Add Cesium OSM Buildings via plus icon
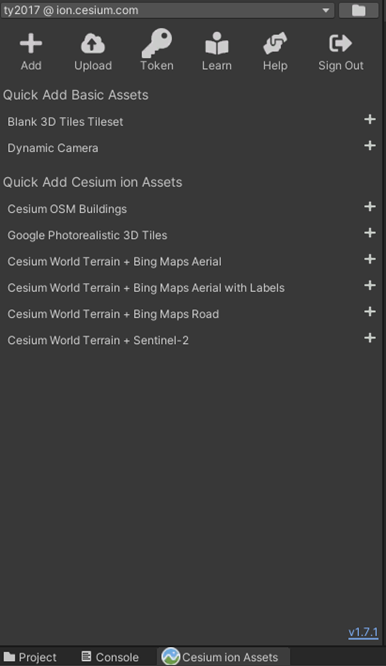 [x=370, y=206]
